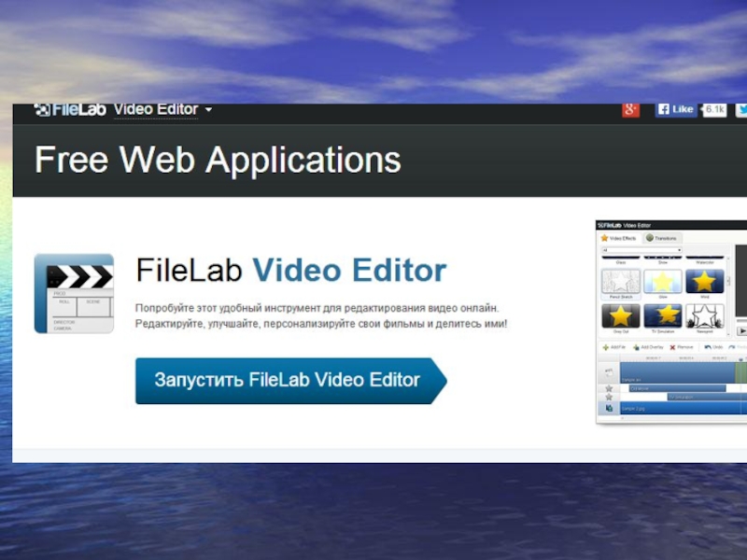Click Add File in the preview toolbar
Image resolution: width=747 pixels, height=560 pixels.
[x=614, y=347]
